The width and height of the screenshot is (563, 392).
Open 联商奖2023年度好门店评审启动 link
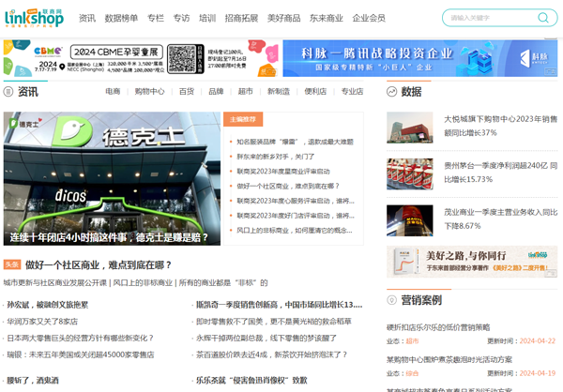pos(296,216)
